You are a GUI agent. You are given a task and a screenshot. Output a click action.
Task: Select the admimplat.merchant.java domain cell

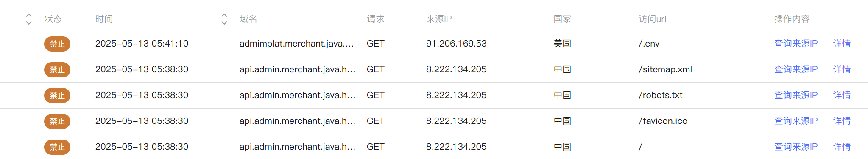pos(296,44)
